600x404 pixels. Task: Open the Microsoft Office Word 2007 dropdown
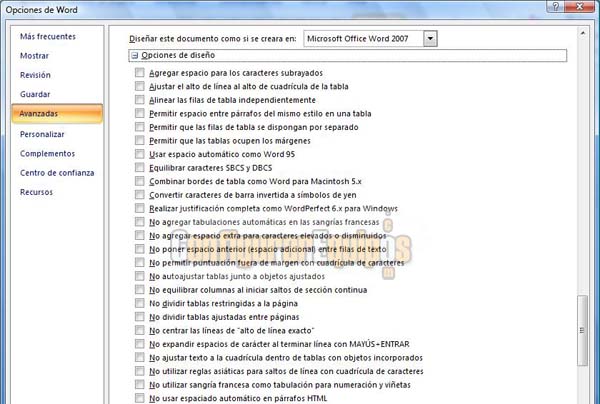click(430, 39)
